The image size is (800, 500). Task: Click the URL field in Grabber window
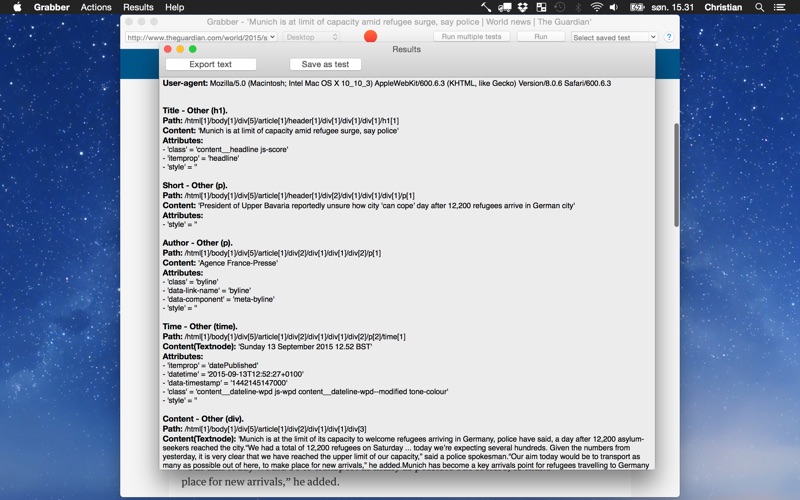(x=197, y=37)
